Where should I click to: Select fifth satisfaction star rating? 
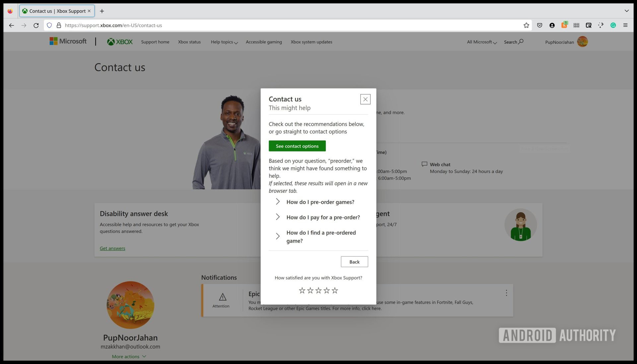335,290
